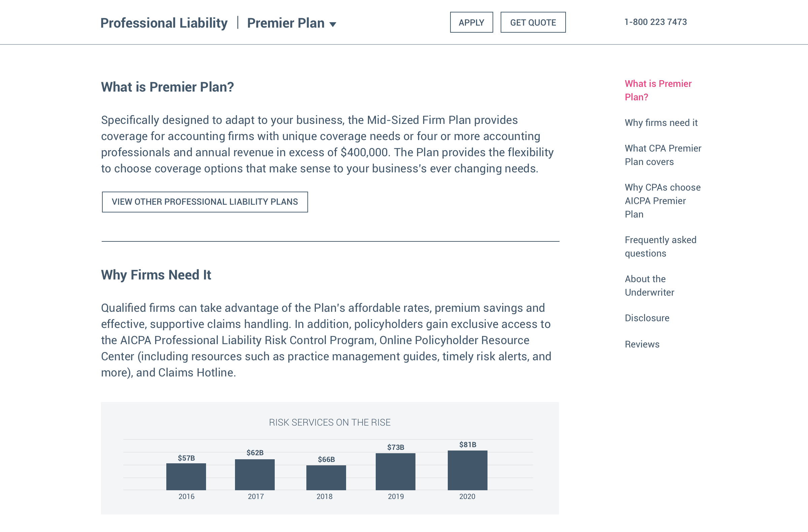Click the 2016 $57B chart bar
The image size is (808, 532).
point(186,477)
